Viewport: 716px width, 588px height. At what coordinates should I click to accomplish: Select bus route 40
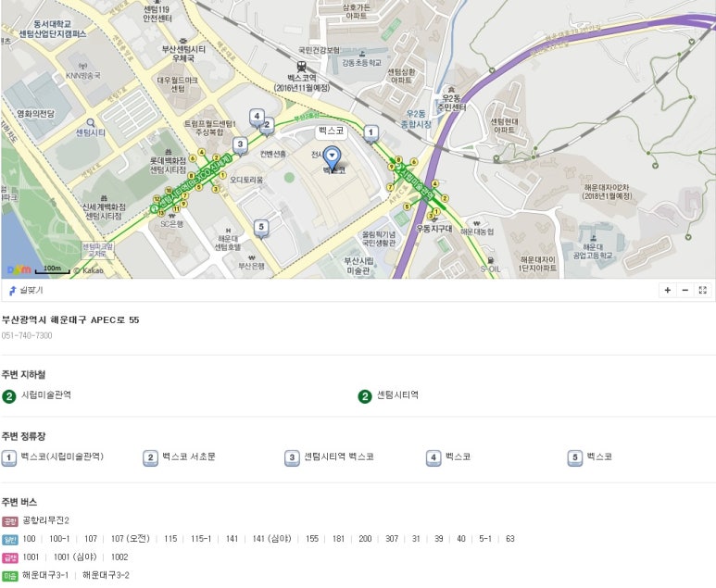[461, 539]
